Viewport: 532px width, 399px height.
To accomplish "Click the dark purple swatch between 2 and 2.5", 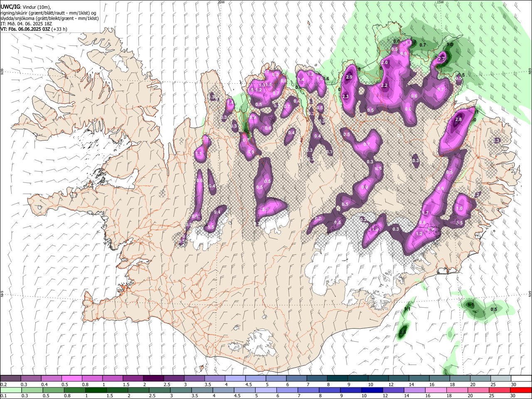I will 153,379.
